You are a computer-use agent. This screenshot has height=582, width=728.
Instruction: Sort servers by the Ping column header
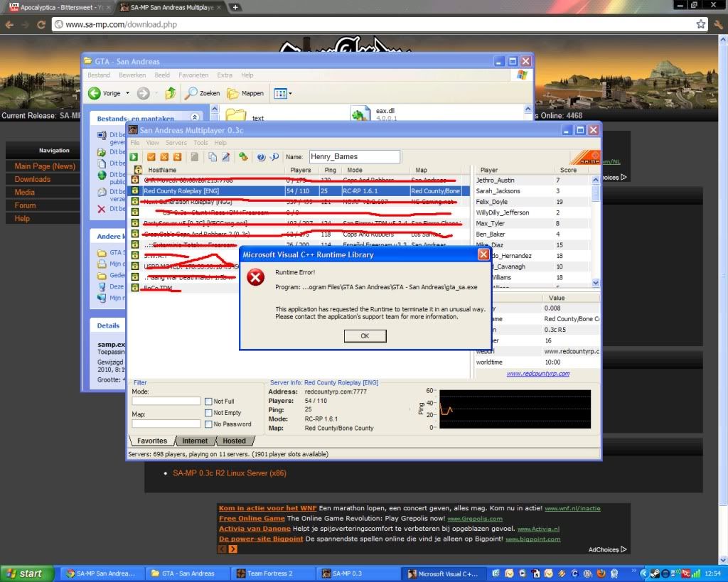(330, 170)
